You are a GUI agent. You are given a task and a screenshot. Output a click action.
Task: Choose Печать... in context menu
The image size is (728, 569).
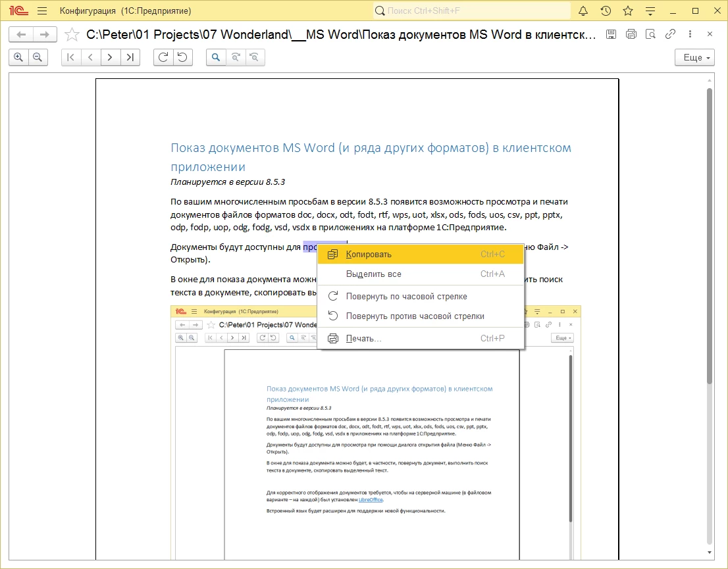click(x=421, y=338)
